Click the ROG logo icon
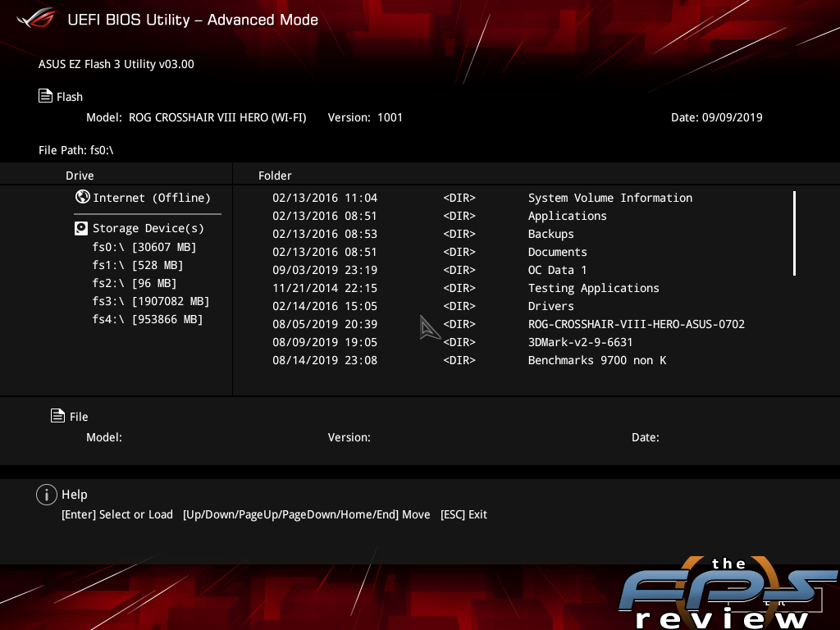This screenshot has width=840, height=630. pyautogui.click(x=36, y=19)
